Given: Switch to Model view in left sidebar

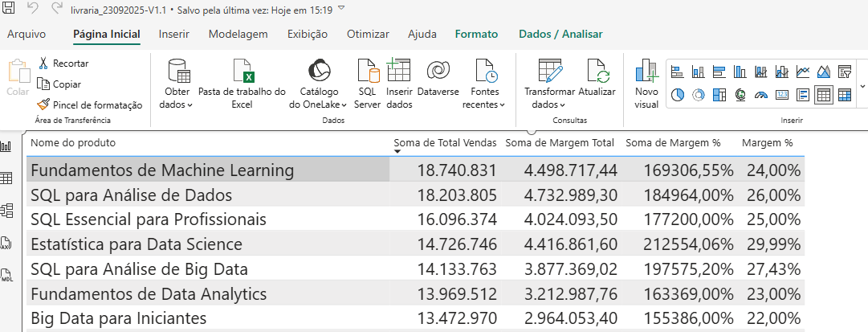Looking at the screenshot, I should coord(6,210).
